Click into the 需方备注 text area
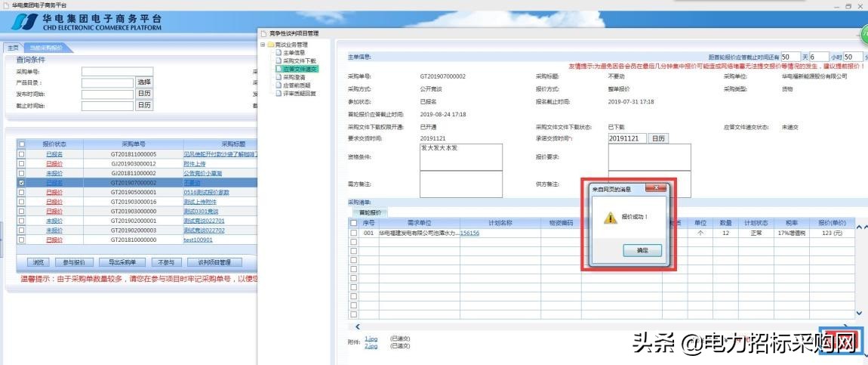868x365 pixels. pos(461,184)
